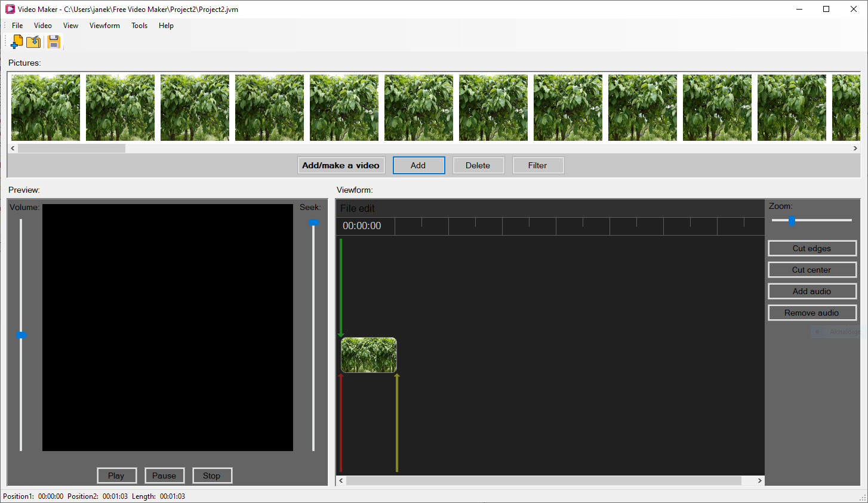The height and width of the screenshot is (503, 868).
Task: Click left arrow of pictures scrollbar
Action: (x=13, y=148)
